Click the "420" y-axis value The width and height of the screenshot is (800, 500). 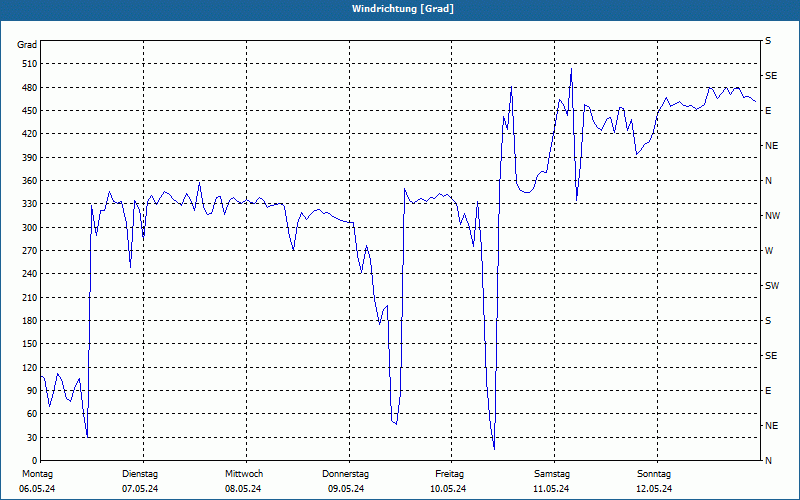coord(30,134)
